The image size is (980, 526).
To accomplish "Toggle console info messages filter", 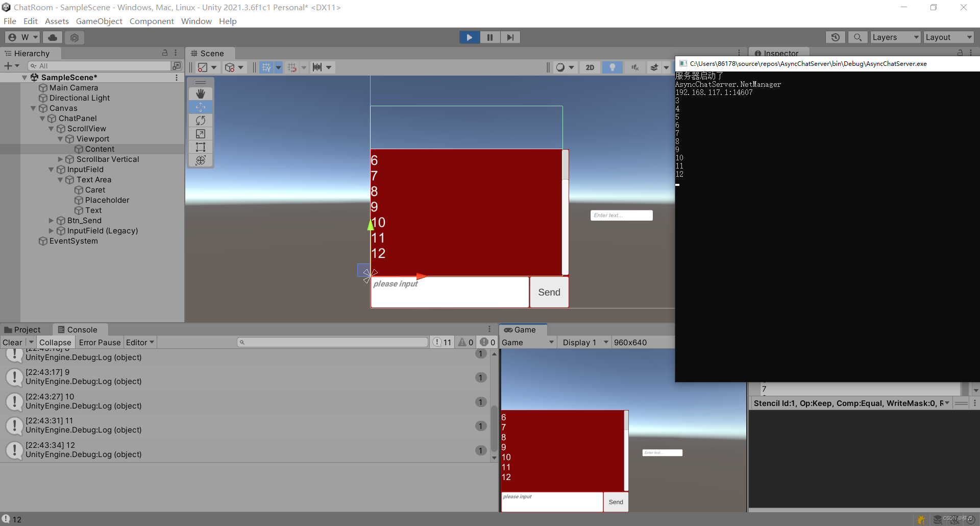I will pyautogui.click(x=443, y=343).
